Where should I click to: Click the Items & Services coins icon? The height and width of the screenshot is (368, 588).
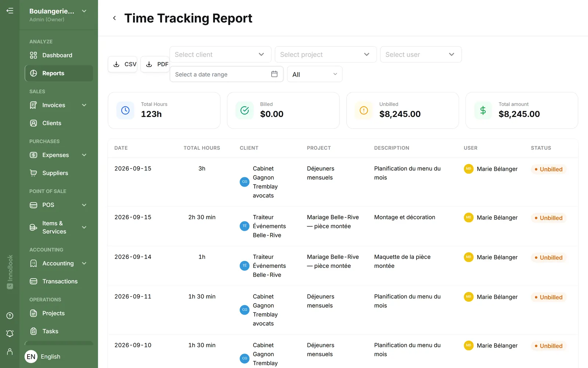click(x=33, y=227)
